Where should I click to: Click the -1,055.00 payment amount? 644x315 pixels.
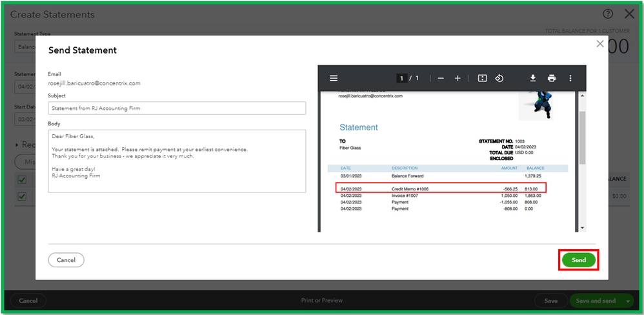pos(509,202)
